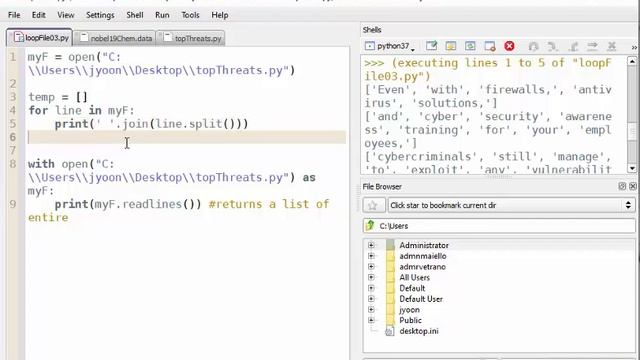Viewport: 640px width, 360px height.
Task: Click the C:\Users path field
Action: point(499,226)
